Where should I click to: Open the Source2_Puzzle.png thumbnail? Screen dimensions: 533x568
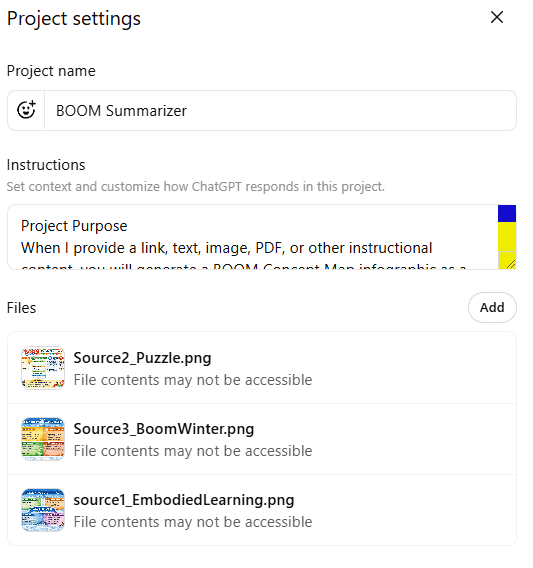[x=43, y=368]
